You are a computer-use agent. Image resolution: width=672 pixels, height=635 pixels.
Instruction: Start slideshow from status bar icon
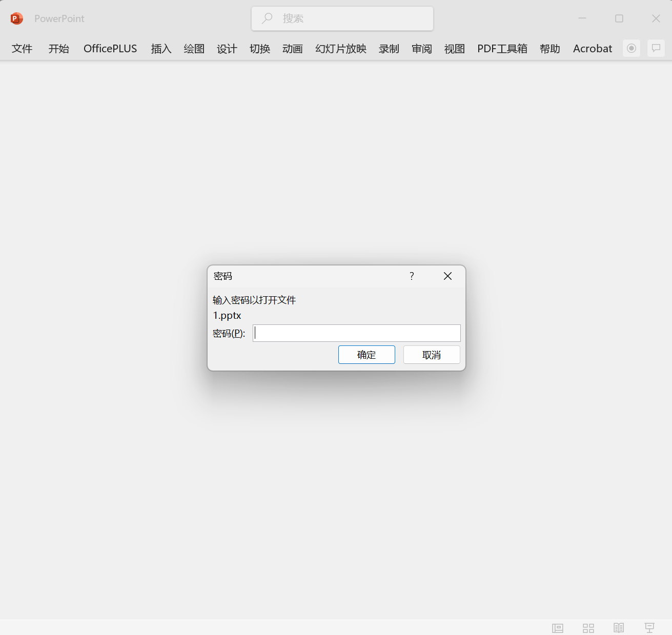649,628
